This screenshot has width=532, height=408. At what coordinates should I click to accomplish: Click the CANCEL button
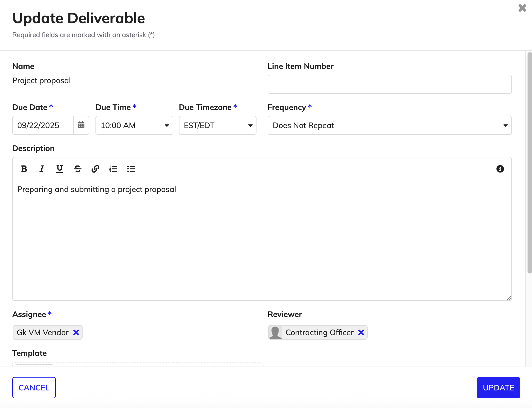34,388
